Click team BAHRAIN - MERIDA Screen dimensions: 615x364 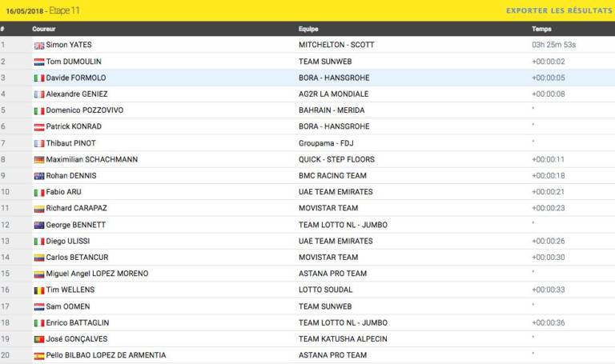tap(332, 110)
